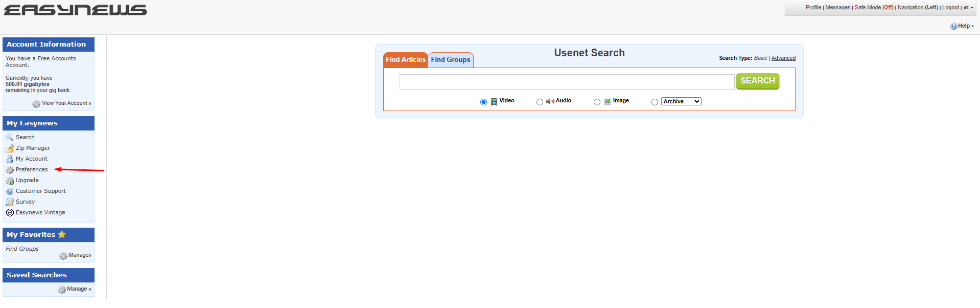Click the Image picture icon

[x=608, y=101]
